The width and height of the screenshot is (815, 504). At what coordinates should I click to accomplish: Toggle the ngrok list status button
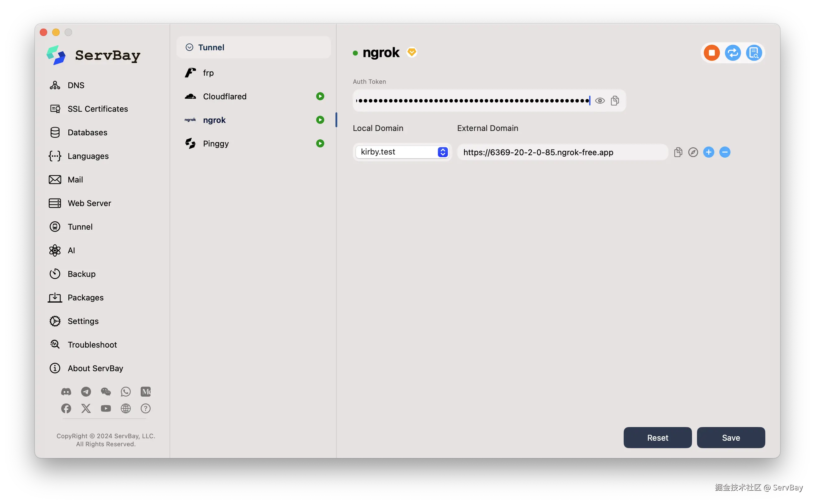point(320,120)
